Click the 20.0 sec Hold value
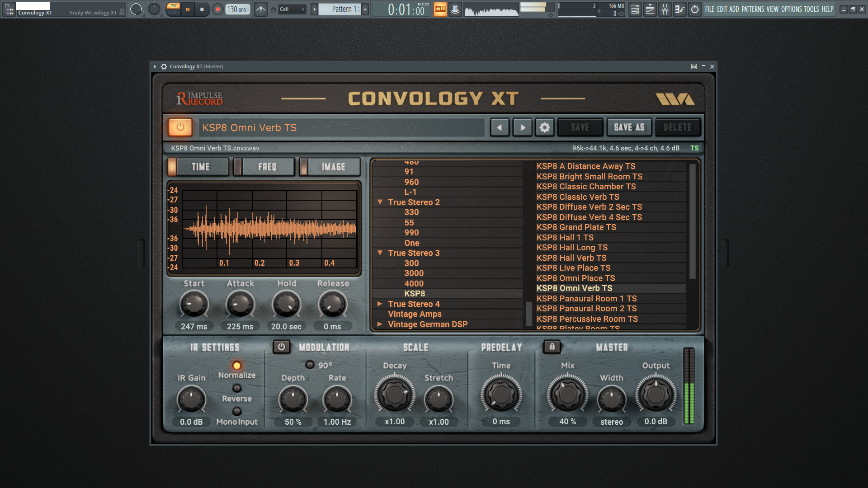Image resolution: width=868 pixels, height=488 pixels. pos(286,326)
